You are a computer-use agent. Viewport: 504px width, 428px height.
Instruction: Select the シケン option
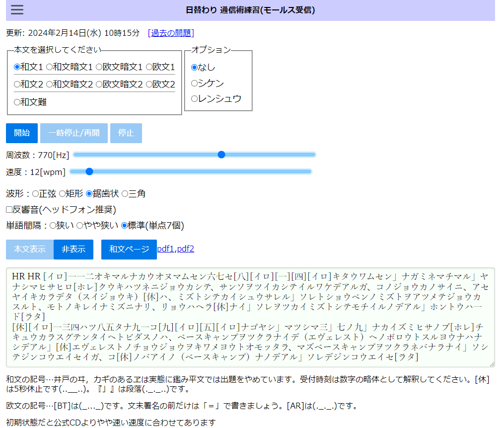[x=195, y=84]
